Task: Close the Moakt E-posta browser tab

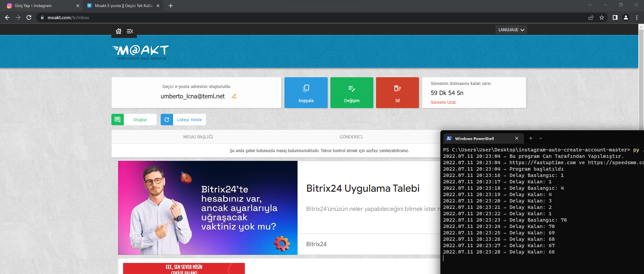Action: 158,6
